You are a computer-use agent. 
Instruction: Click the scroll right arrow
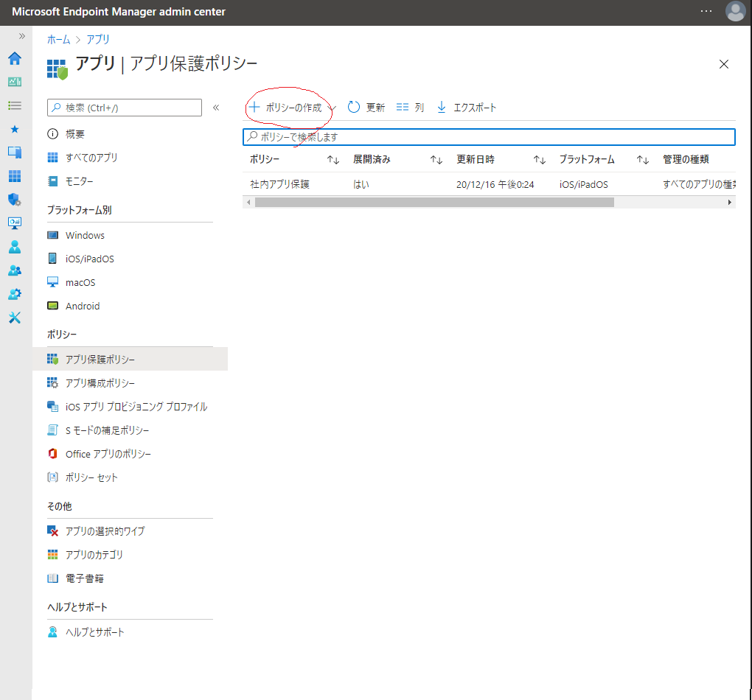pos(730,203)
